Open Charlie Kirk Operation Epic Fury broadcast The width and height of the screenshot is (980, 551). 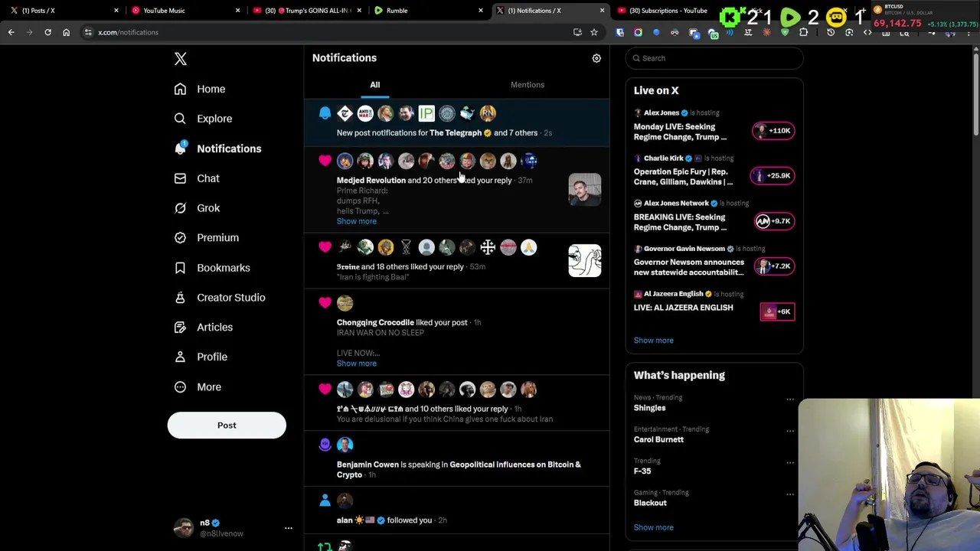(x=683, y=177)
